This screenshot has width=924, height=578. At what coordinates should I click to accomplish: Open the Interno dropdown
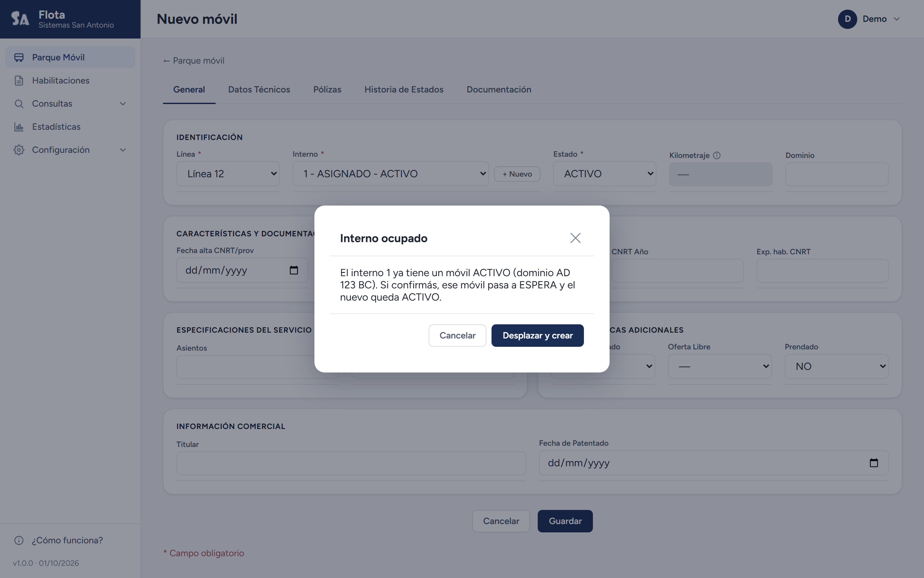point(390,174)
